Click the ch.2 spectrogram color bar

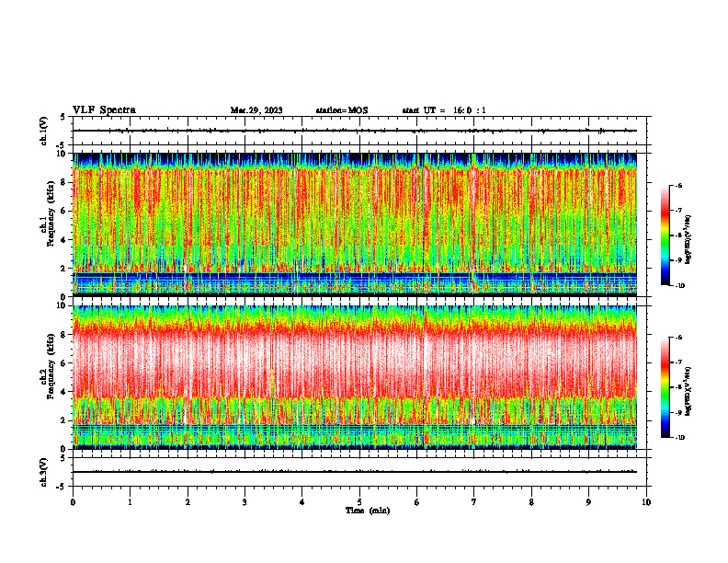point(665,387)
